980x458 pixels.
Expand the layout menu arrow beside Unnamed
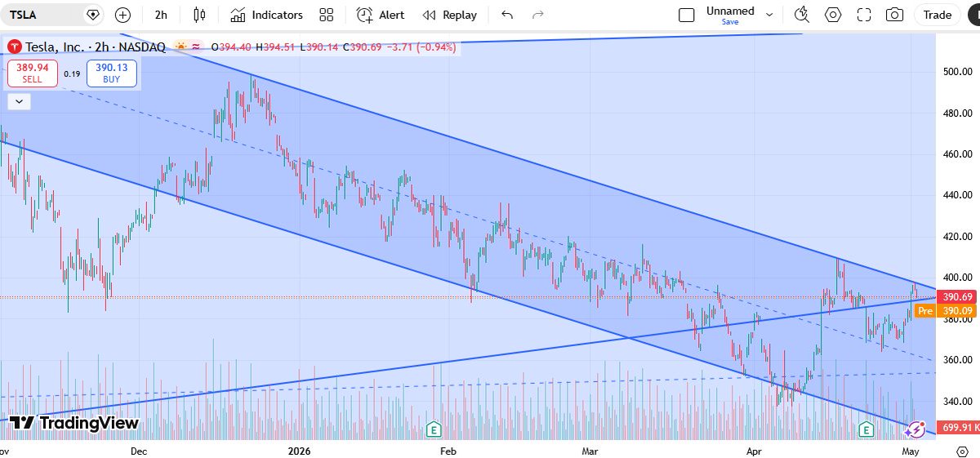pos(768,14)
